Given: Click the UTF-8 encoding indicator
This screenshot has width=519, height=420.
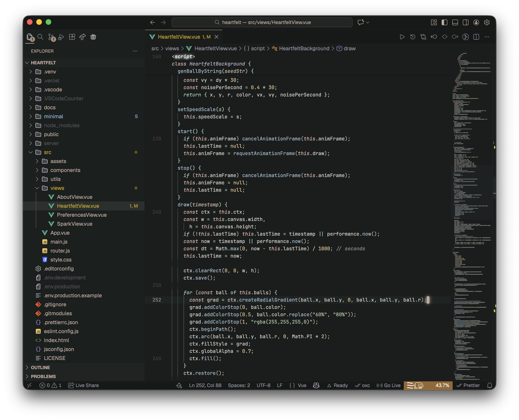Looking at the screenshot, I should click(x=264, y=386).
